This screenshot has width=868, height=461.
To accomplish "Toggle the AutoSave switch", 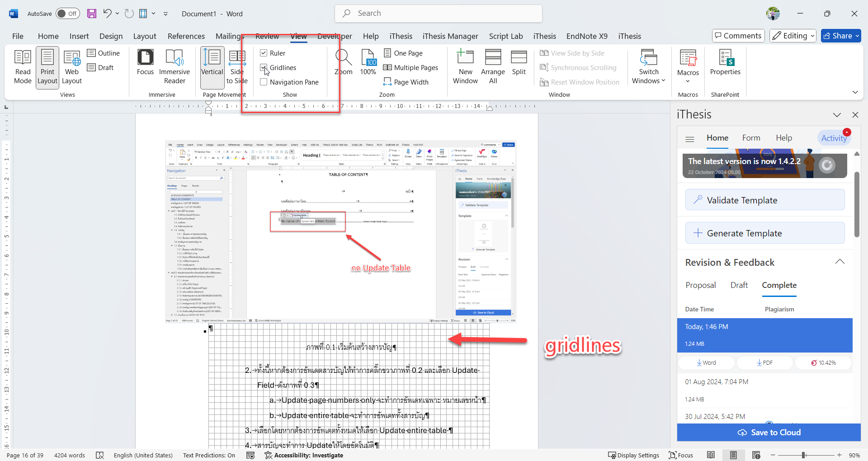I will [68, 14].
